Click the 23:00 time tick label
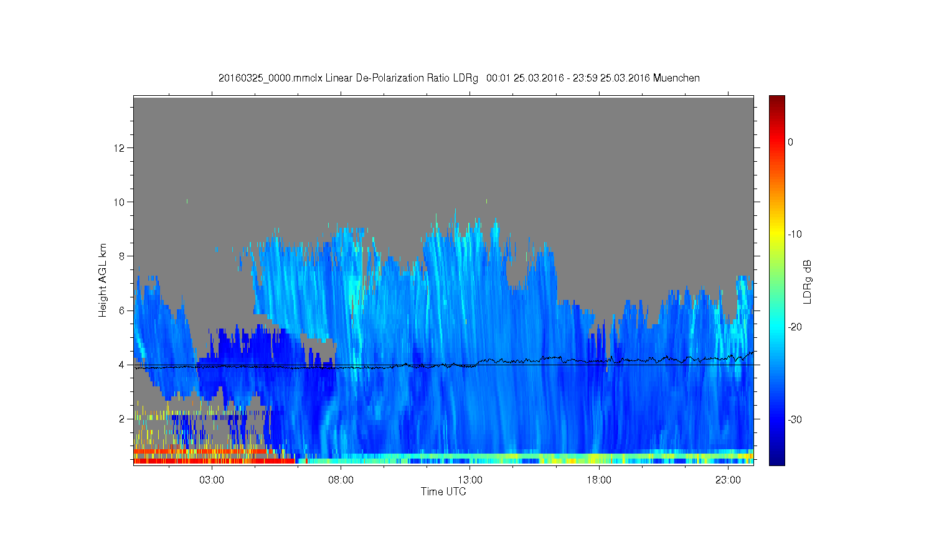The height and width of the screenshot is (560, 934). [x=728, y=480]
